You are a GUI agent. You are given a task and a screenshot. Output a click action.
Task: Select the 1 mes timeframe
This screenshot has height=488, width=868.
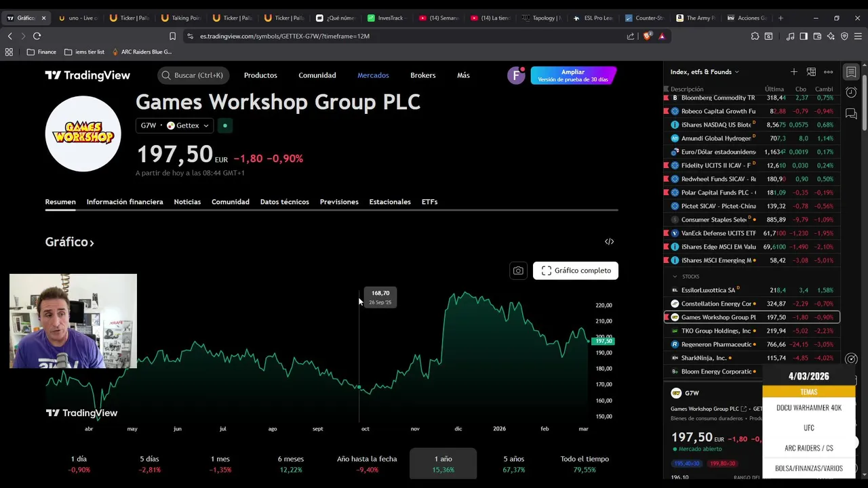tap(220, 464)
